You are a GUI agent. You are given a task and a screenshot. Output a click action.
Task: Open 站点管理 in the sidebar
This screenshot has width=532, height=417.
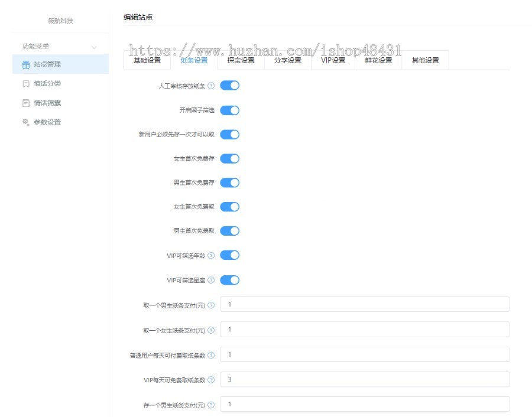point(60,64)
